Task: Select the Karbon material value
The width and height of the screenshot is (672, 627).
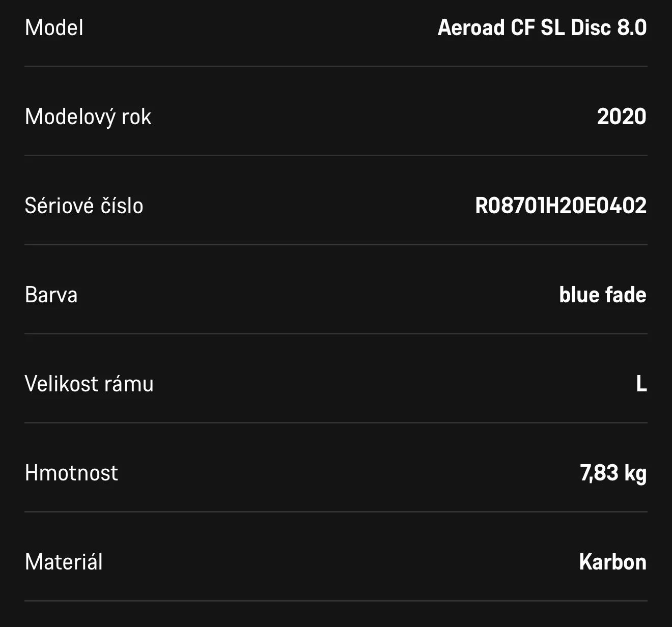Action: click(x=613, y=562)
